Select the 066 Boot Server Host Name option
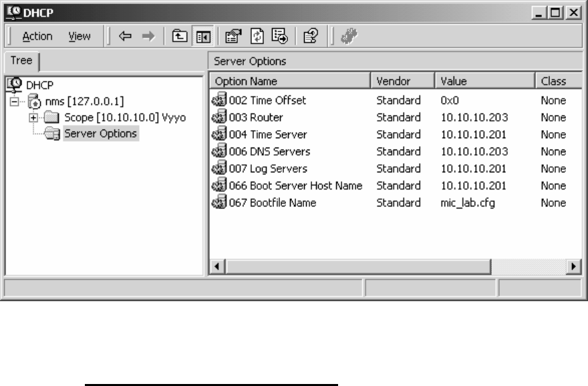 pyautogui.click(x=295, y=186)
